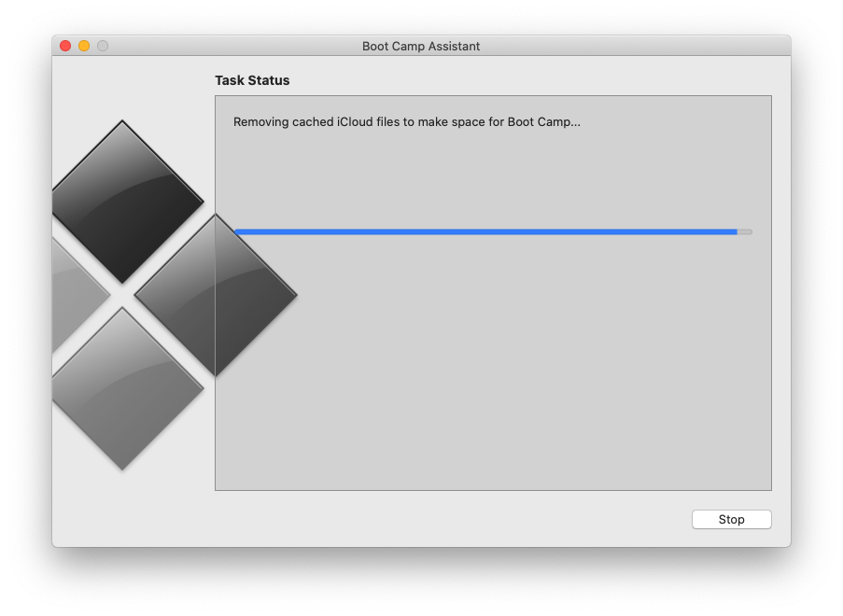The image size is (843, 616).
Task: Click the 'Removing cached iCloud files' status text
Action: coord(406,122)
